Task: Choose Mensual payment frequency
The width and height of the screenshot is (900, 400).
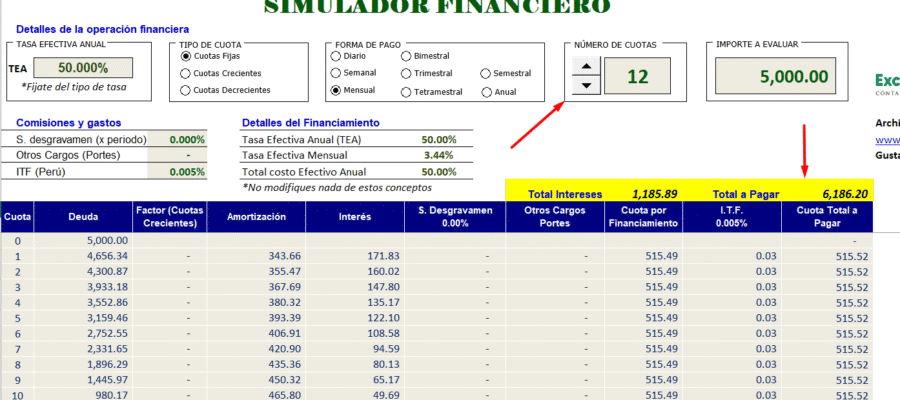Action: pos(336,90)
